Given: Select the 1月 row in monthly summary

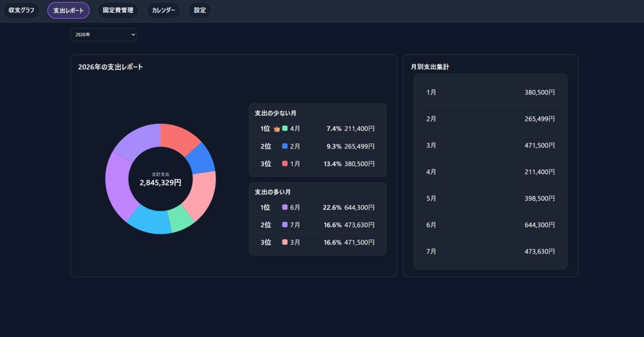Looking at the screenshot, I should point(491,92).
